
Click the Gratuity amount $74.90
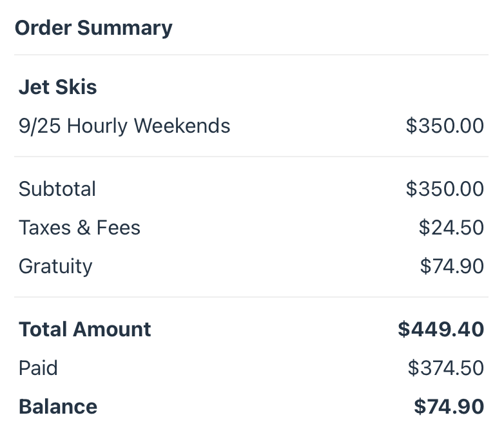point(452,266)
